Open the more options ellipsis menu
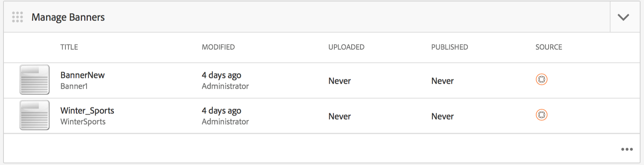The width and height of the screenshot is (644, 165). 627,150
